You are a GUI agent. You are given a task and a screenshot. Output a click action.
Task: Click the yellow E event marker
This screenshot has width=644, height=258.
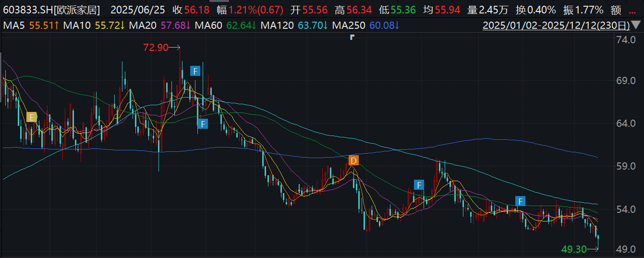(x=32, y=117)
